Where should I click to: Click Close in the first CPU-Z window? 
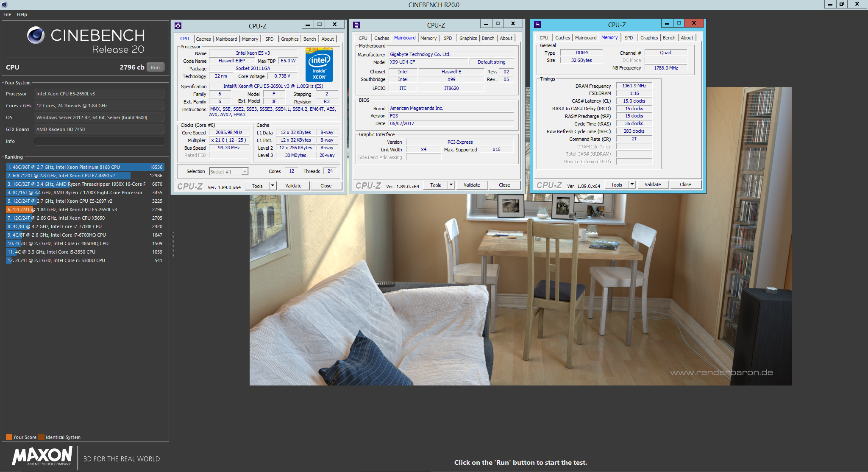coord(326,186)
